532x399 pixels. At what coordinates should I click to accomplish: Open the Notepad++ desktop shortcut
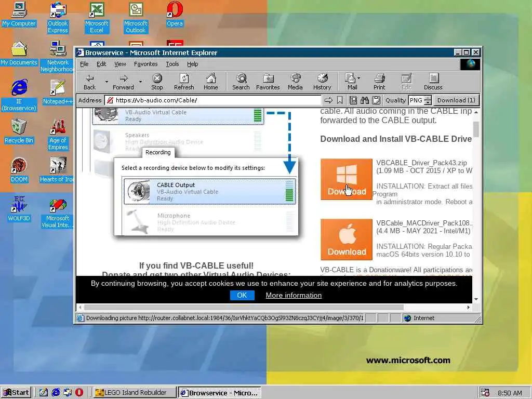coord(58,92)
